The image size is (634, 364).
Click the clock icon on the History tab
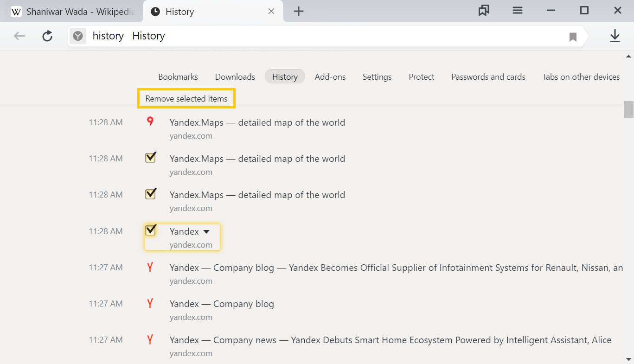[155, 12]
